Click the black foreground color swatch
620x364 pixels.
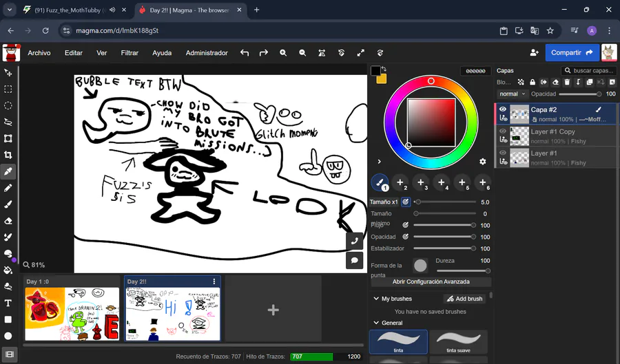coord(375,71)
